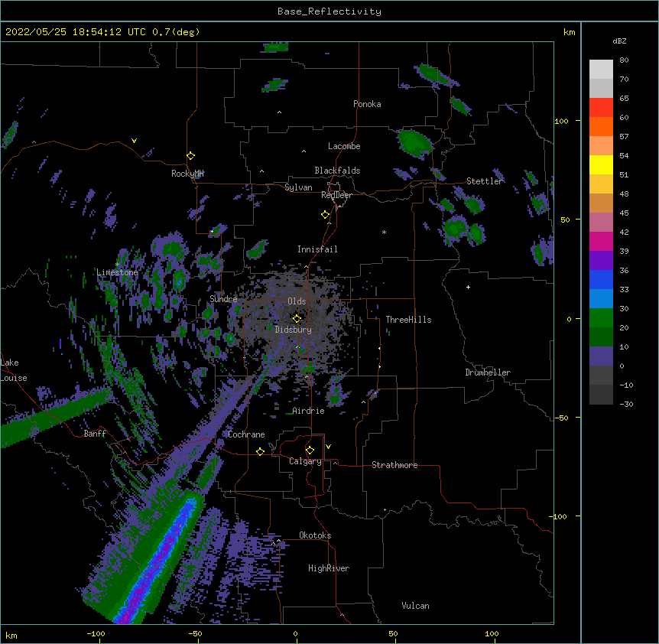Click the yellow diamond marker south of RedDeer
The image size is (659, 644).
pyautogui.click(x=325, y=215)
